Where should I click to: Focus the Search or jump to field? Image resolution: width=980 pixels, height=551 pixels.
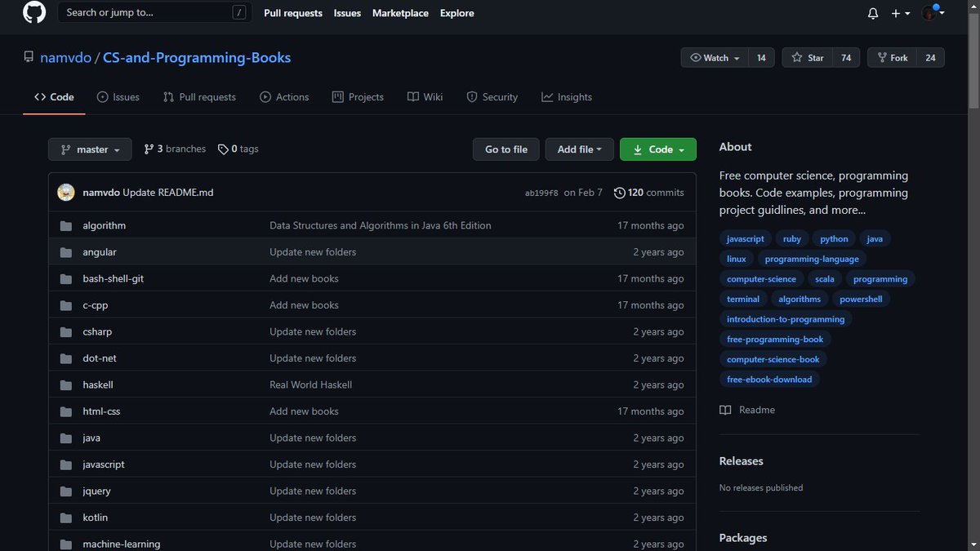click(154, 12)
